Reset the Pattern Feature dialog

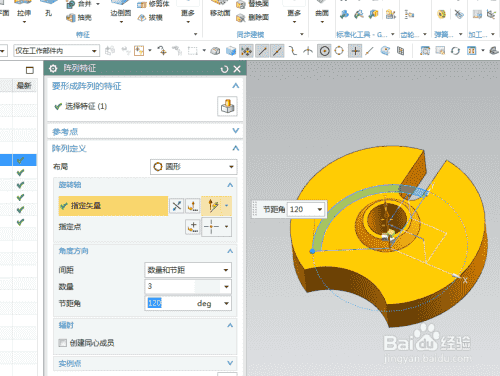(x=224, y=69)
